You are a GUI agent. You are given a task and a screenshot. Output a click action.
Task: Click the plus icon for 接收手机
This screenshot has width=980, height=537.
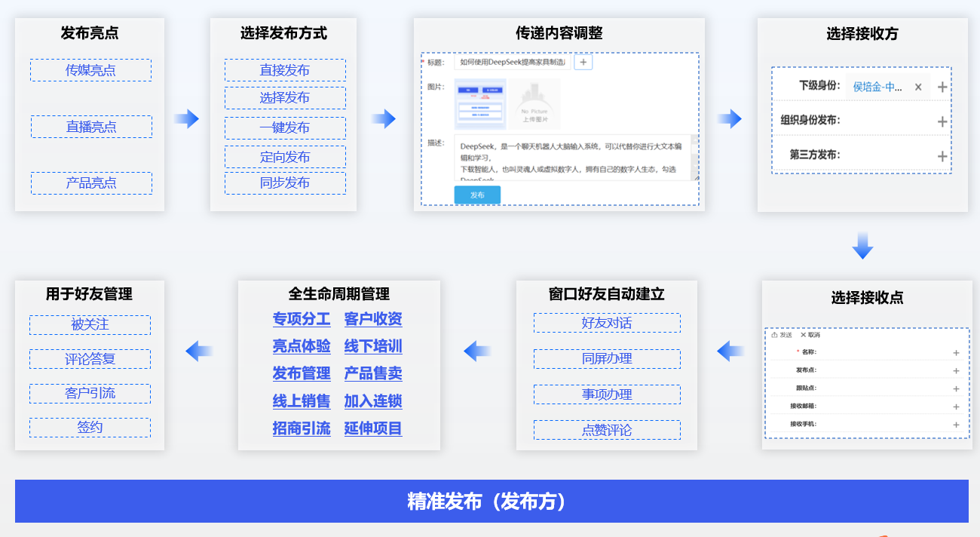point(956,425)
